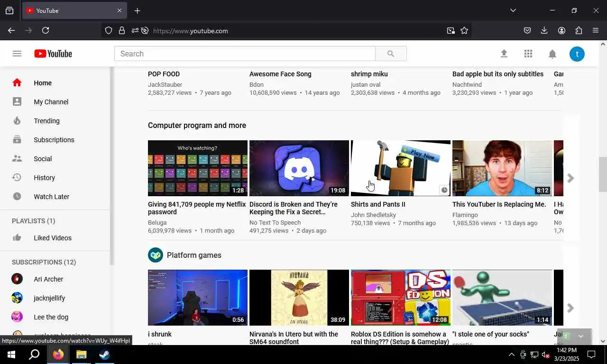The width and height of the screenshot is (607, 364).
Task: Open John Shedletsky channel link
Action: (x=373, y=215)
